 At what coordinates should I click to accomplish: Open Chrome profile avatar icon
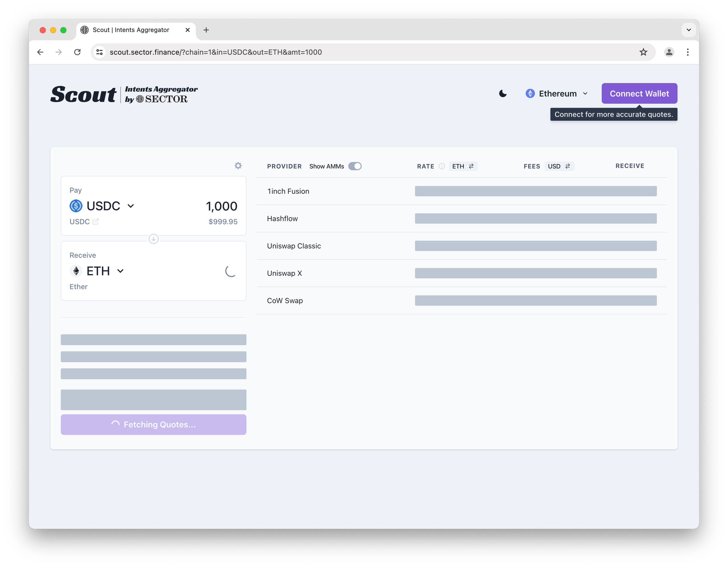coord(669,52)
